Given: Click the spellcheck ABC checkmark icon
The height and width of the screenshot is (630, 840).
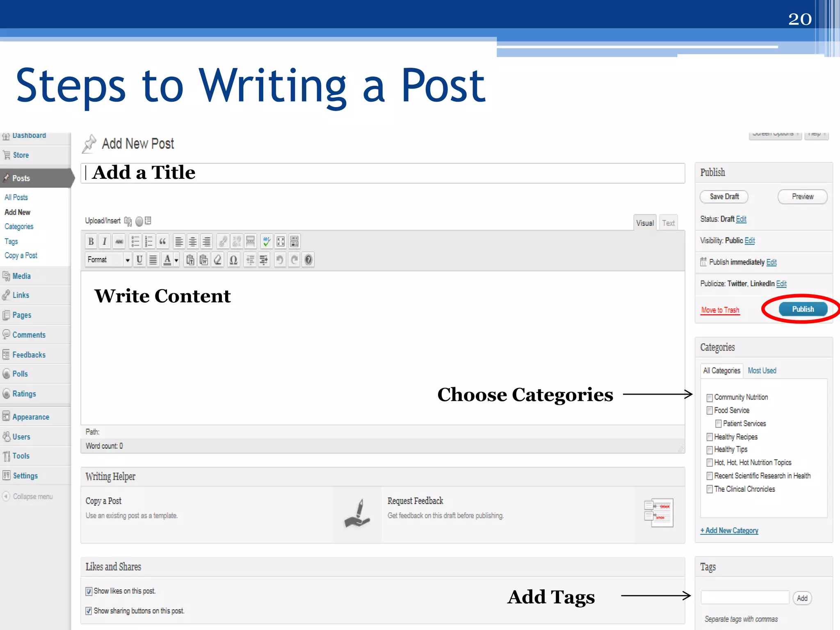Looking at the screenshot, I should 267,242.
